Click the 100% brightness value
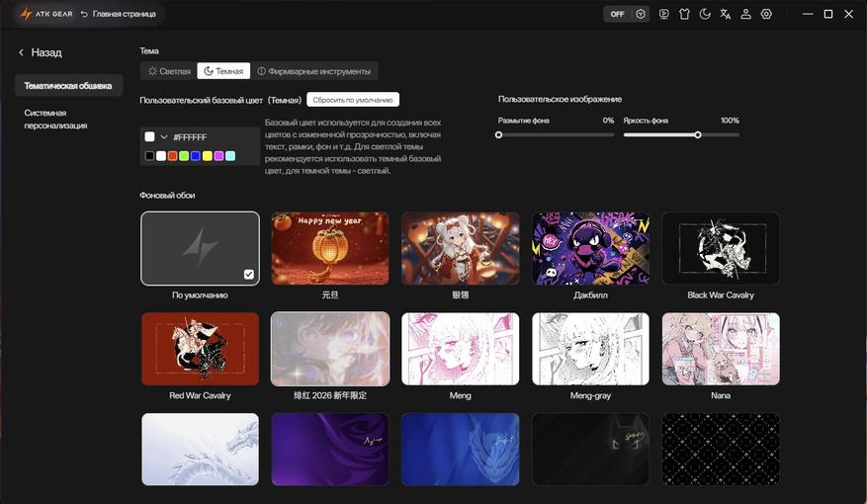Image resolution: width=867 pixels, height=504 pixels. [x=730, y=120]
